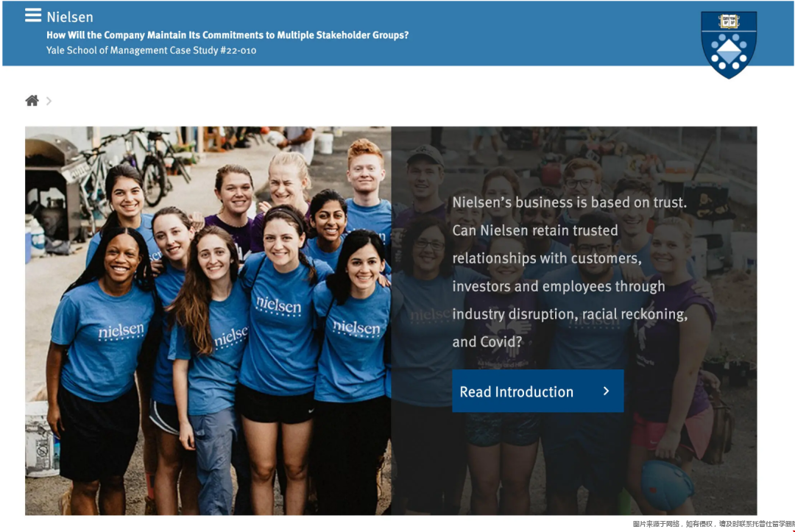Click the white diamond inside the Yale shield
795x532 pixels.
point(729,52)
